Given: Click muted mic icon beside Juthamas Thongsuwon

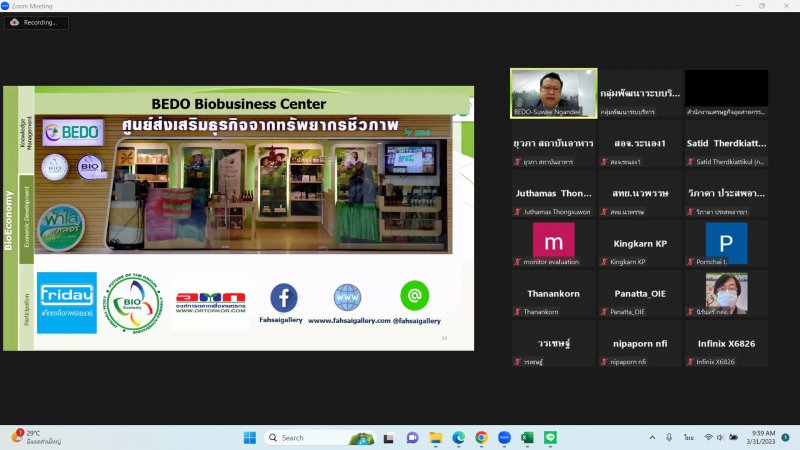Looking at the screenshot, I should coord(517,212).
